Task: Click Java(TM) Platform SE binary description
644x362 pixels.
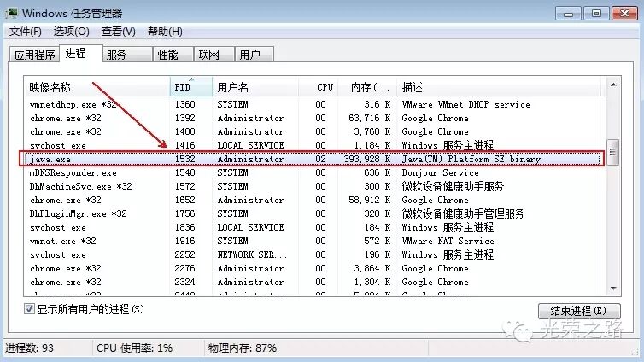Action: pos(471,159)
